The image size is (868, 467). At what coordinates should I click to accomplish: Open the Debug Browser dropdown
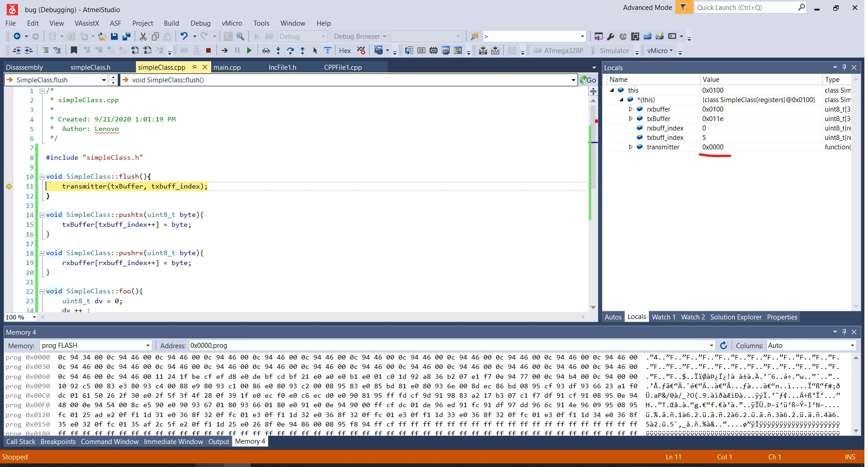point(360,36)
